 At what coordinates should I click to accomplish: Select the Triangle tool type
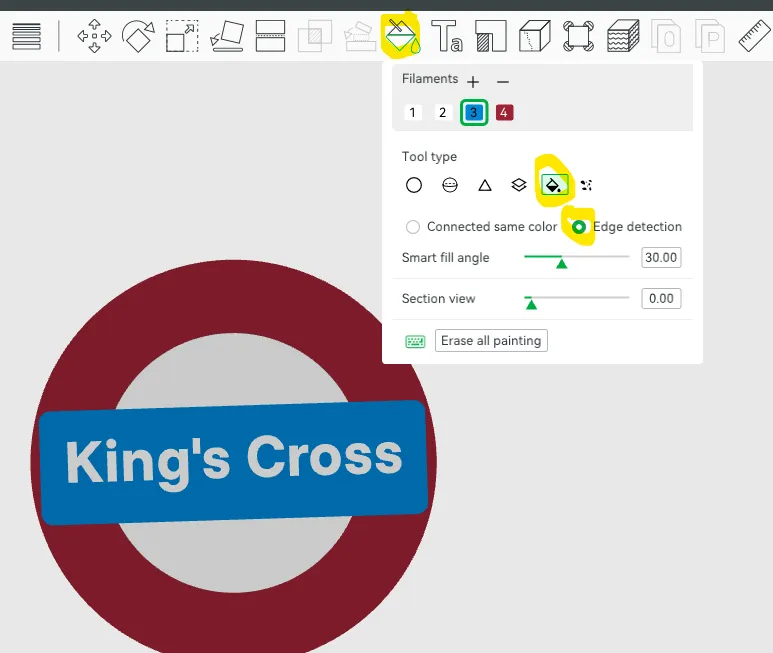(485, 185)
